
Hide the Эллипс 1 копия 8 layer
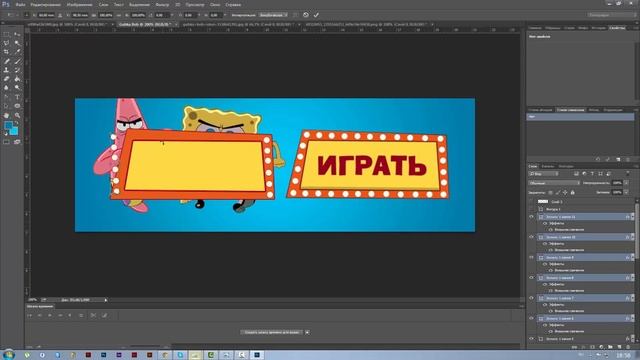coord(531,278)
